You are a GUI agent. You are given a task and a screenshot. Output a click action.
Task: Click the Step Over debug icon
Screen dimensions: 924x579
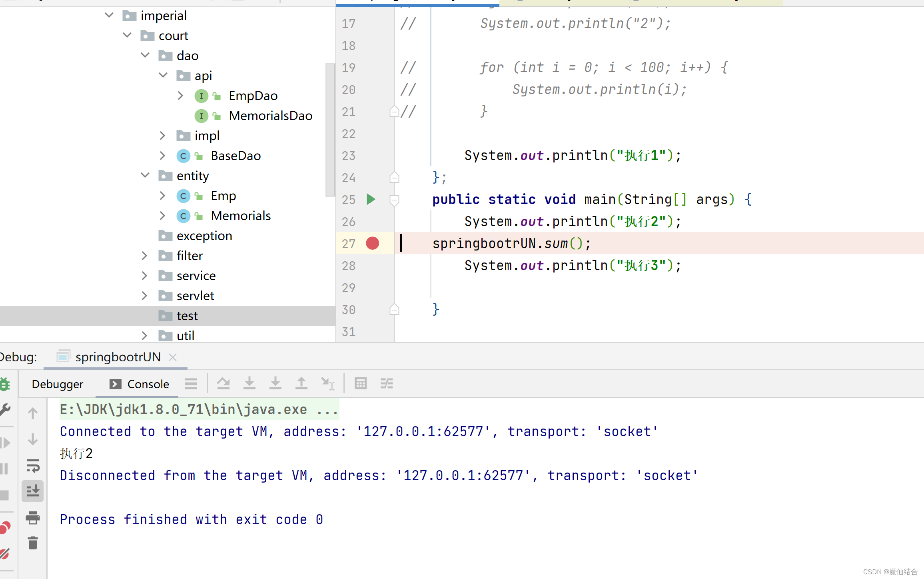(x=223, y=384)
